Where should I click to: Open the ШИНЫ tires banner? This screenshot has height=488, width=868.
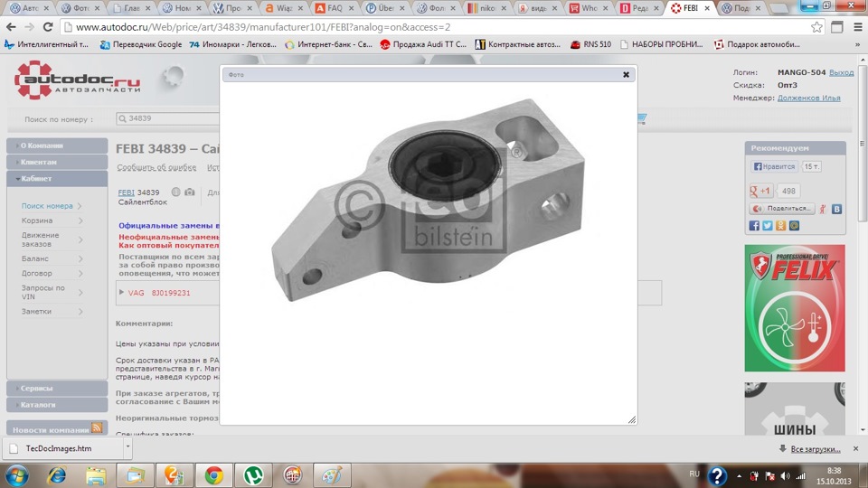click(795, 408)
